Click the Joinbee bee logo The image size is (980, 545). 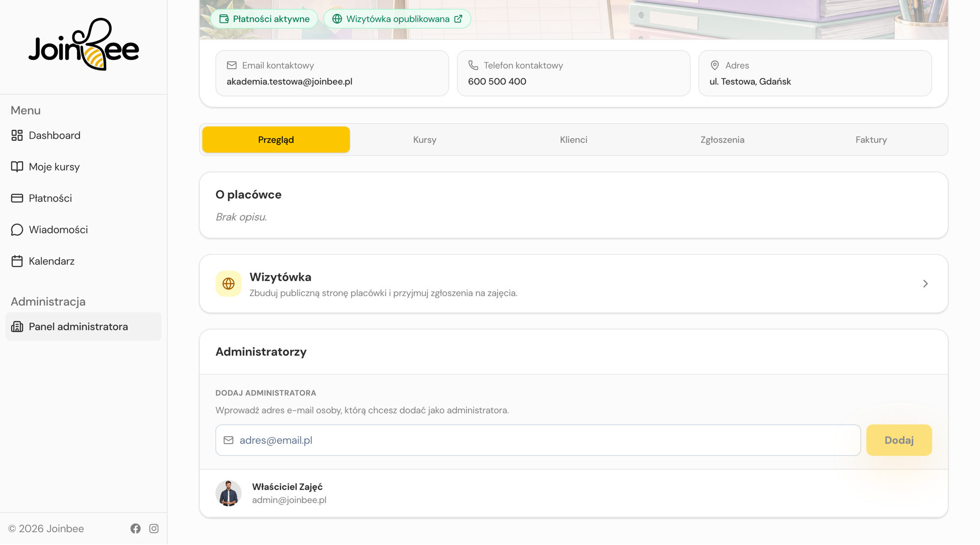(x=84, y=45)
